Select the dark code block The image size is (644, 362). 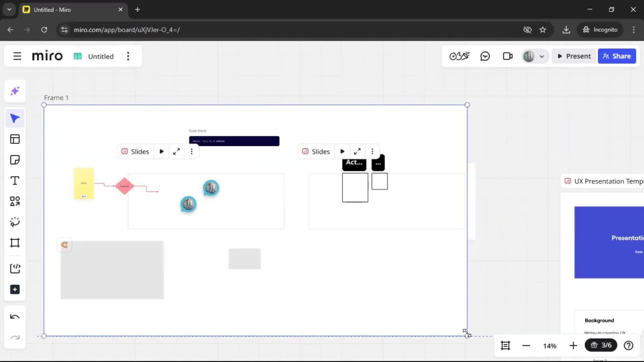click(234, 141)
